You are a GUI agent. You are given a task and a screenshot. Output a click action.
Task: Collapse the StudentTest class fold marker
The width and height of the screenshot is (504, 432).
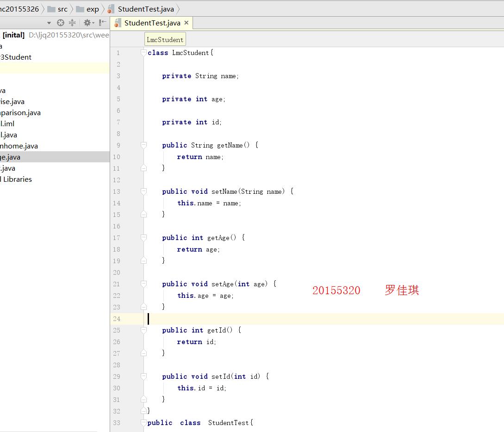point(143,423)
